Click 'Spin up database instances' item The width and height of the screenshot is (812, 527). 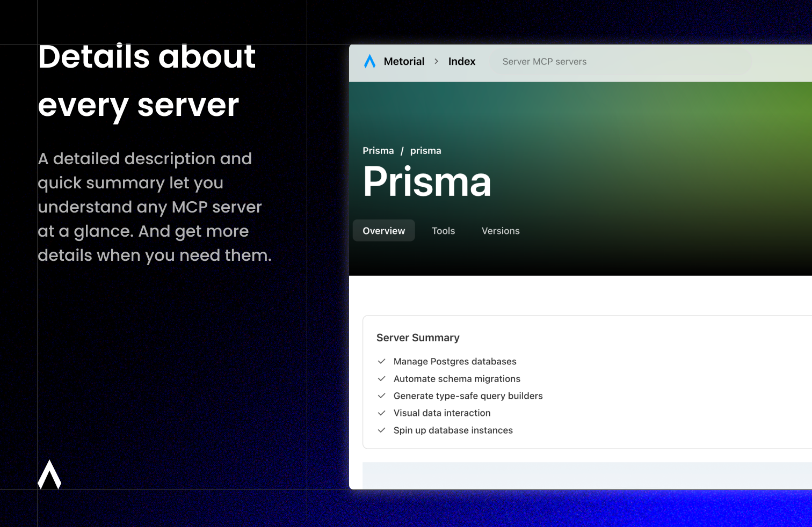[453, 430]
